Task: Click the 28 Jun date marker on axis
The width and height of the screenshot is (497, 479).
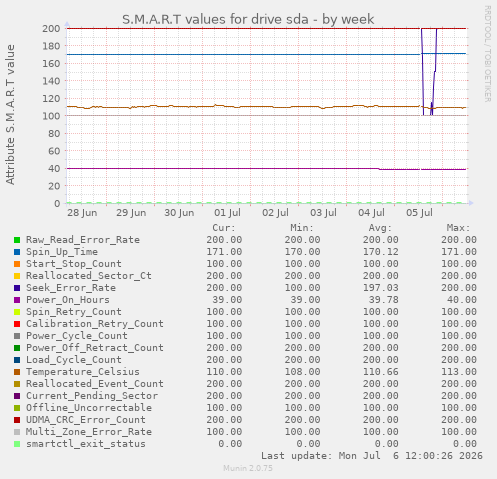Action: click(x=82, y=213)
